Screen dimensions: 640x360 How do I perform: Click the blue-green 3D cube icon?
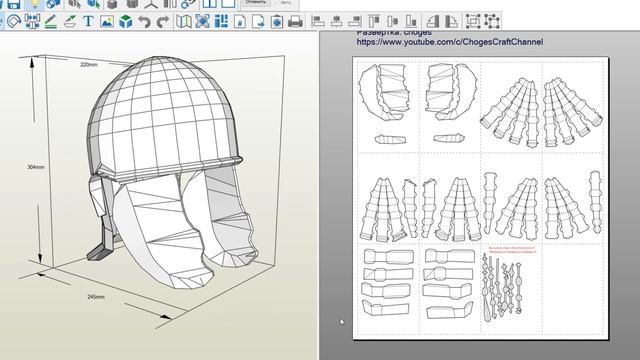(125, 21)
